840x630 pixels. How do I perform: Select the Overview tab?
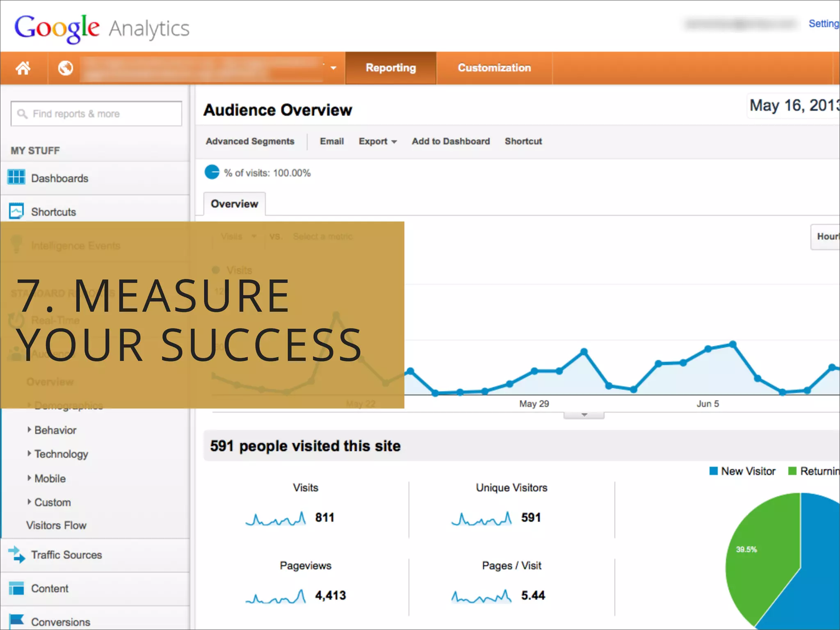(235, 203)
